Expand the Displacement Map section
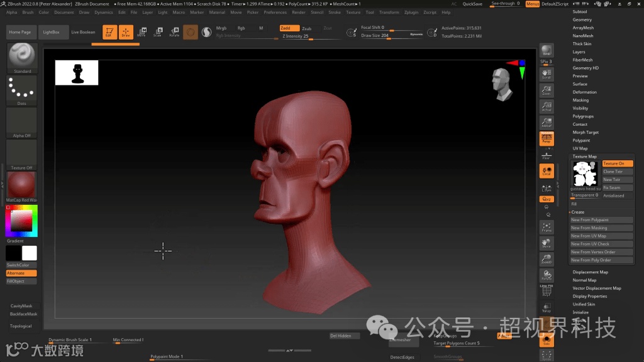Screen dimensions: 644x362 pos(590,272)
